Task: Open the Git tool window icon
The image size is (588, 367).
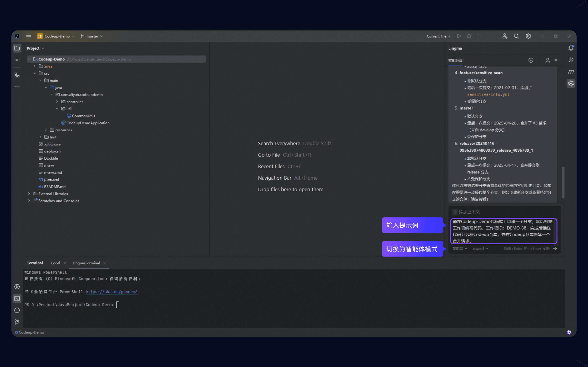Action: (17, 322)
